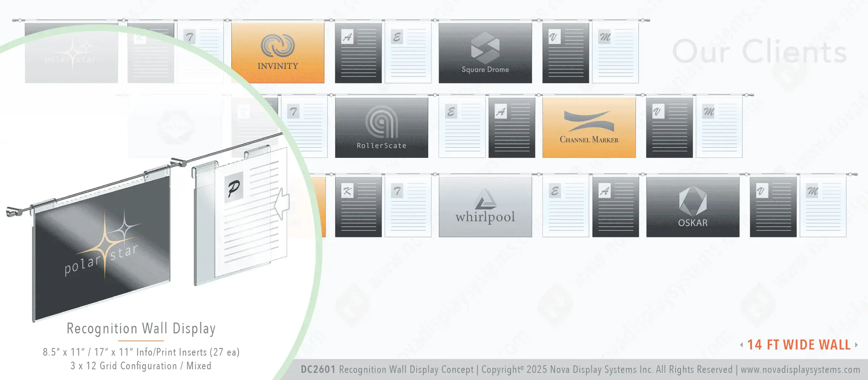Click the Channel Marker wave logo
868x380 pixels.
[589, 121]
